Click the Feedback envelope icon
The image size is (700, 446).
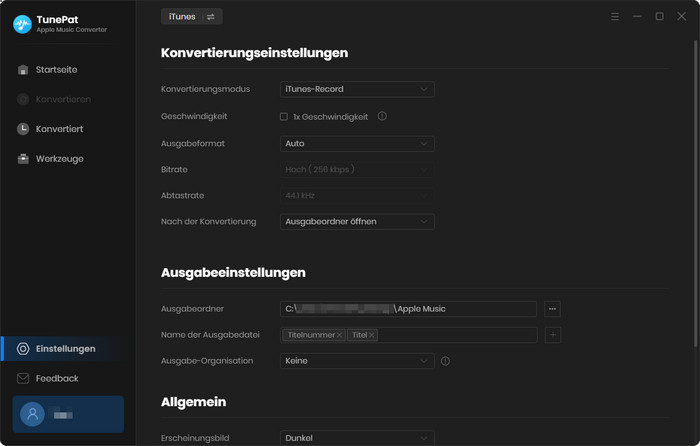tap(23, 379)
